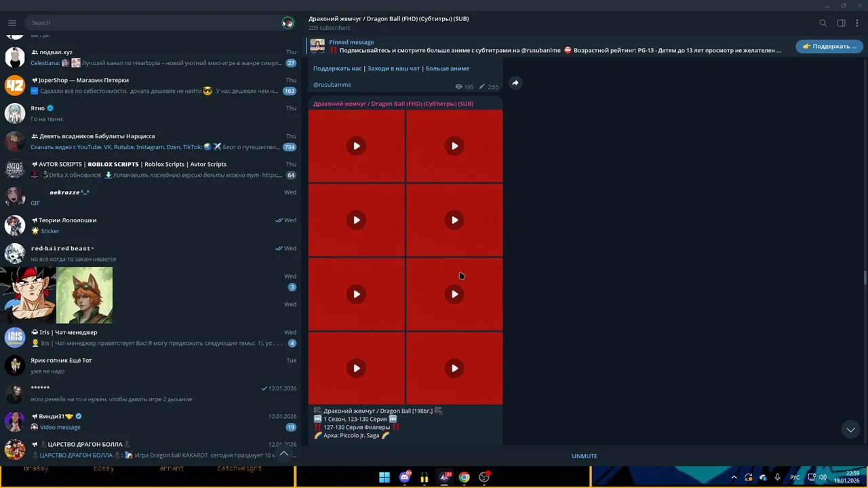
Task: Click red-haired beast avatar
Action: pos(15,253)
